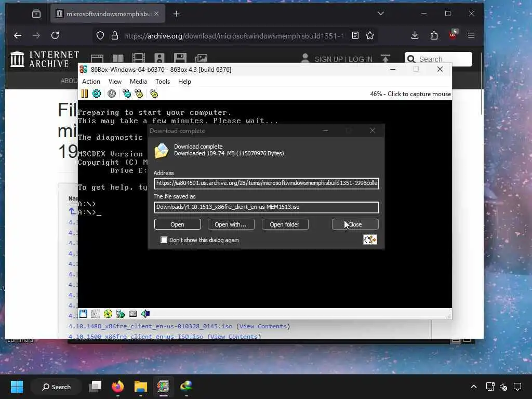The image size is (532, 399).
Task: Click View Contents for 4.10.1488 iso
Action: pos(263,326)
